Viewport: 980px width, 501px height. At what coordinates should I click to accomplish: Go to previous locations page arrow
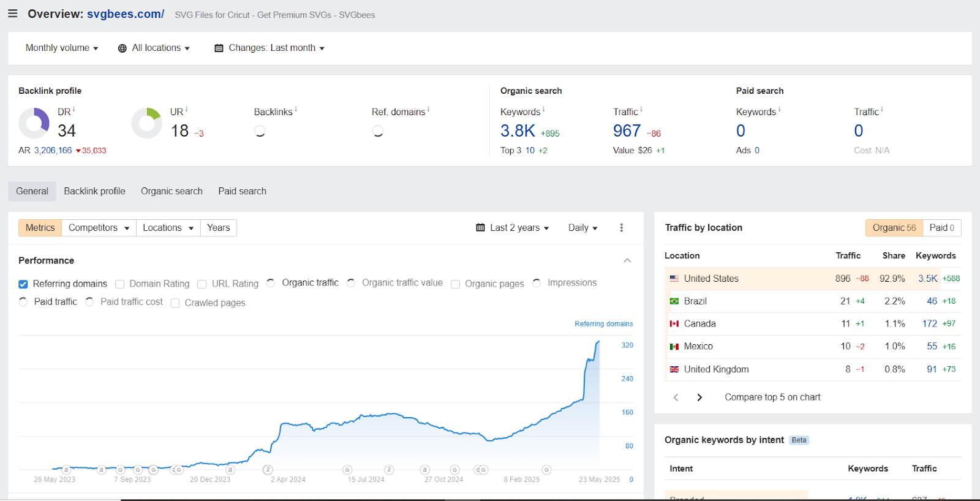676,397
